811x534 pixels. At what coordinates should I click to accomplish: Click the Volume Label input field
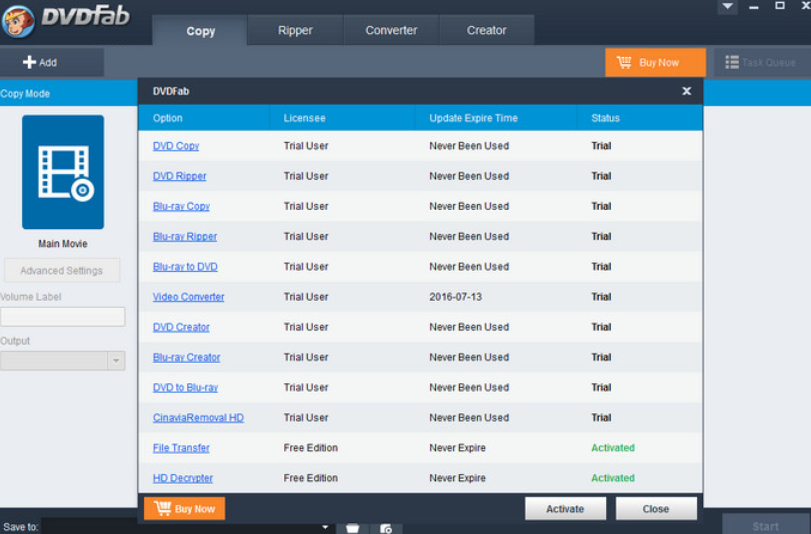[x=63, y=317]
